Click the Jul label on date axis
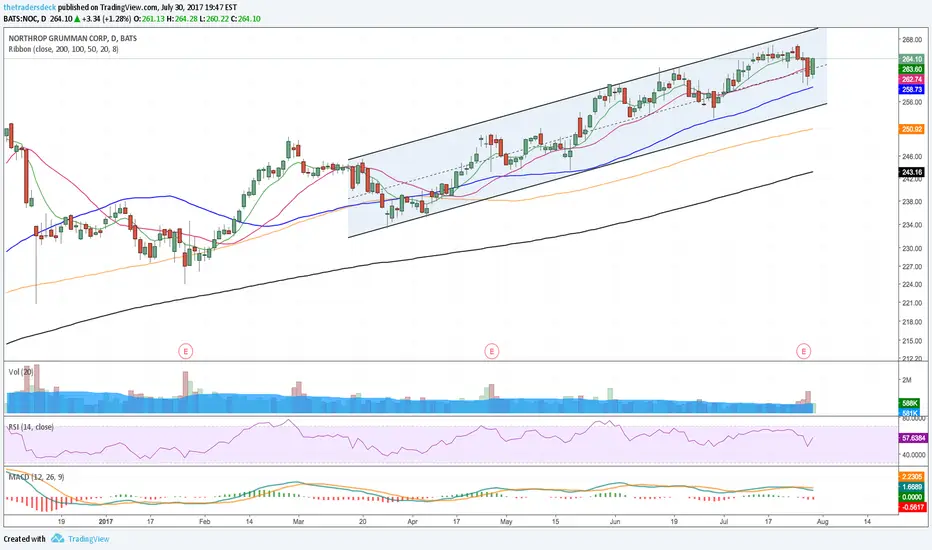This screenshot has width=932, height=550. point(724,521)
